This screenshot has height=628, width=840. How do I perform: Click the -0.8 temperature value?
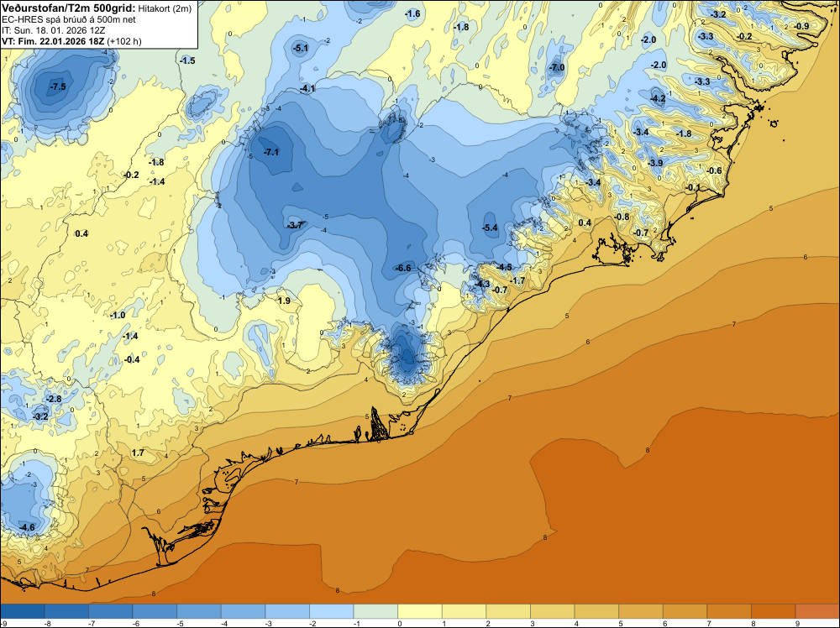[x=622, y=217]
